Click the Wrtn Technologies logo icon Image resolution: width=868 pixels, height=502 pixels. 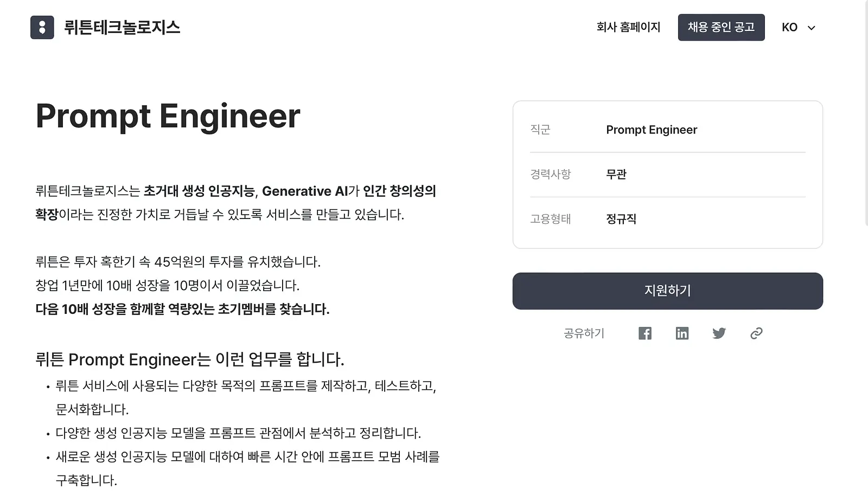(42, 27)
